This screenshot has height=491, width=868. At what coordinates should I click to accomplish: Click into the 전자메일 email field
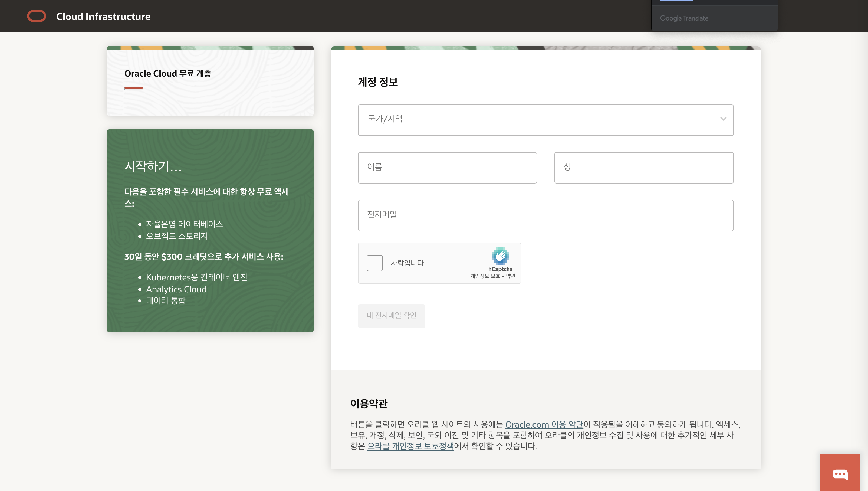pos(545,215)
